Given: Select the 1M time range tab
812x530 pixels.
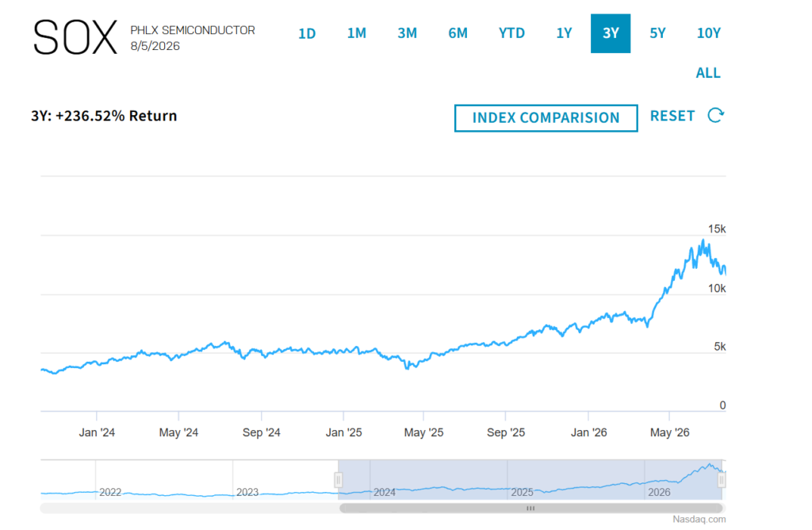Looking at the screenshot, I should [x=356, y=33].
